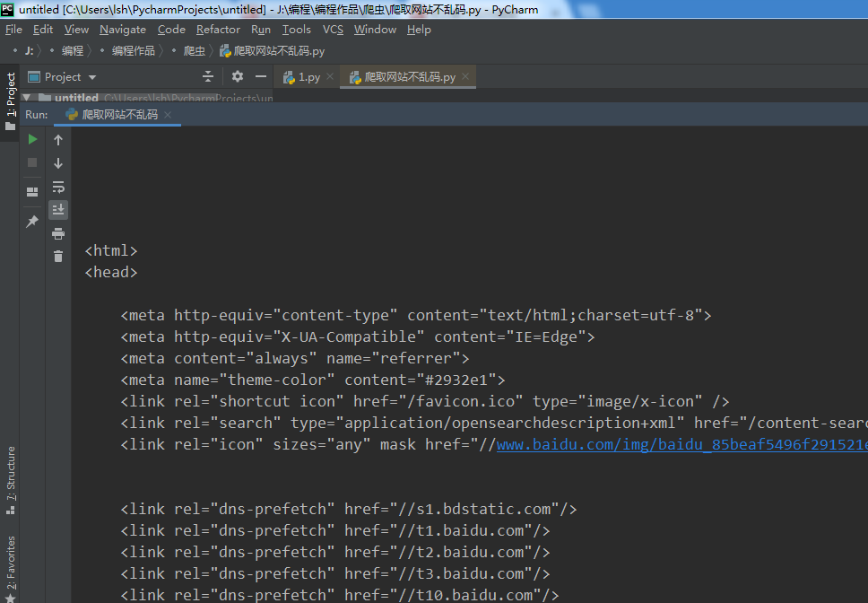Open the Window menu
This screenshot has height=603, width=868.
coord(376,30)
